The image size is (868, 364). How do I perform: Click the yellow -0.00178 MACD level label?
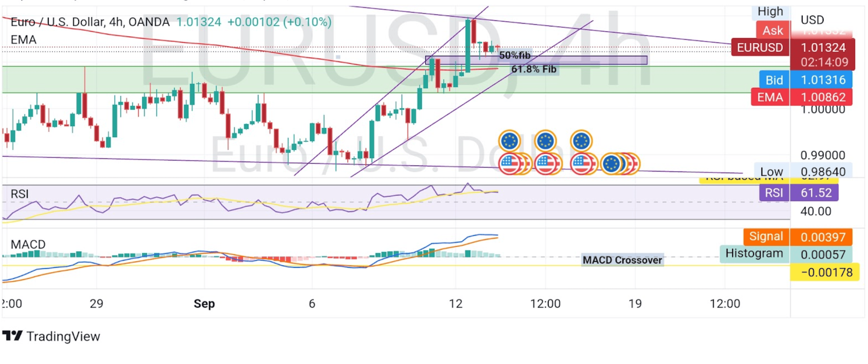(824, 272)
